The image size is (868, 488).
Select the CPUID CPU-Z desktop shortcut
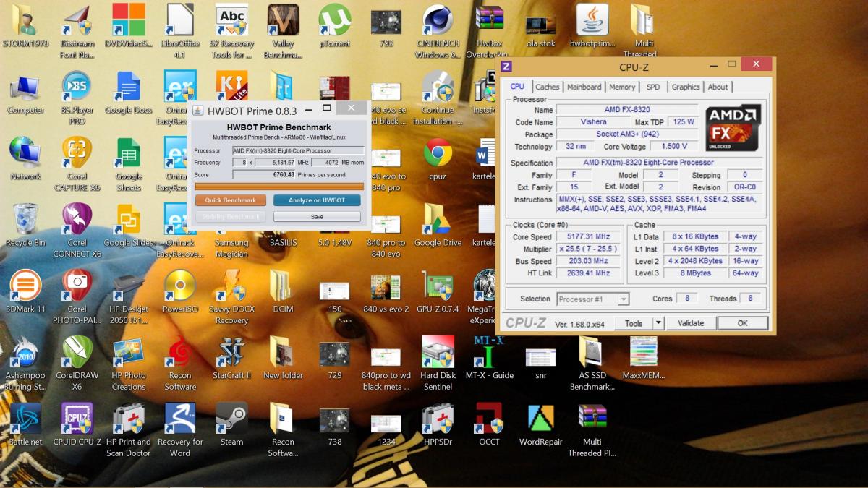pyautogui.click(x=77, y=424)
